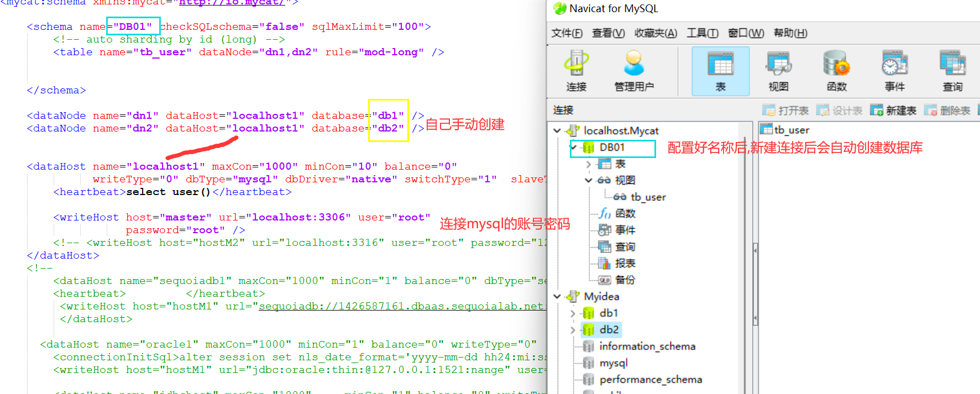Viewport: 980px width, 394px height.
Task: Click "select user()" heartbeat text
Action: pos(169,192)
